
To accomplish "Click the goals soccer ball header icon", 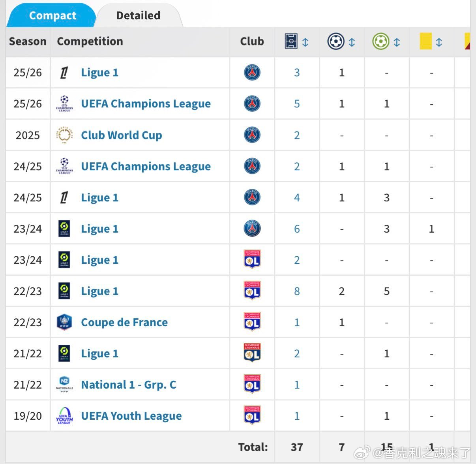I will coord(336,41).
